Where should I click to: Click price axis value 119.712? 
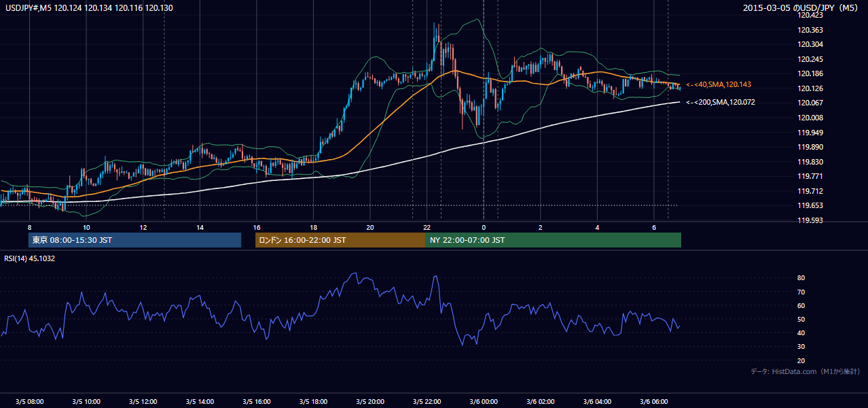point(812,191)
